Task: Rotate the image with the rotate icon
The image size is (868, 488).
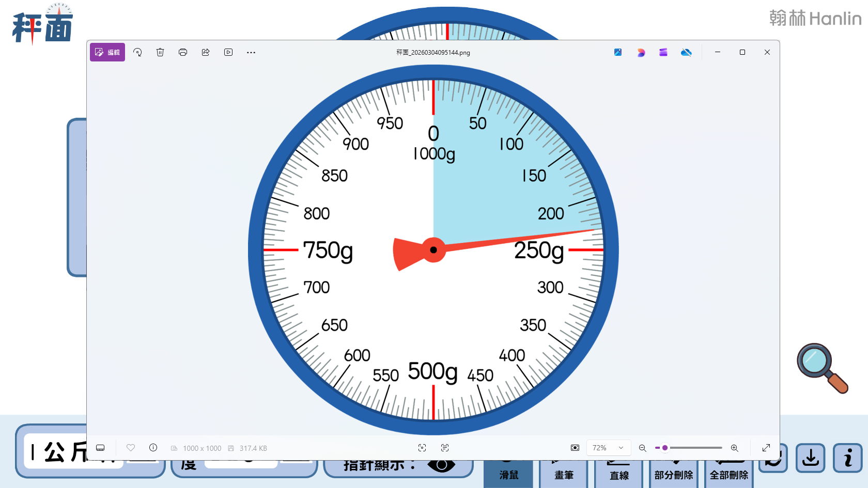Action: pos(137,52)
